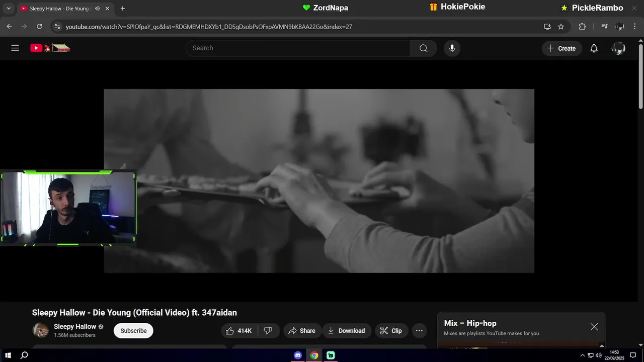
Task: Like the video with thumbs up
Action: point(239,330)
